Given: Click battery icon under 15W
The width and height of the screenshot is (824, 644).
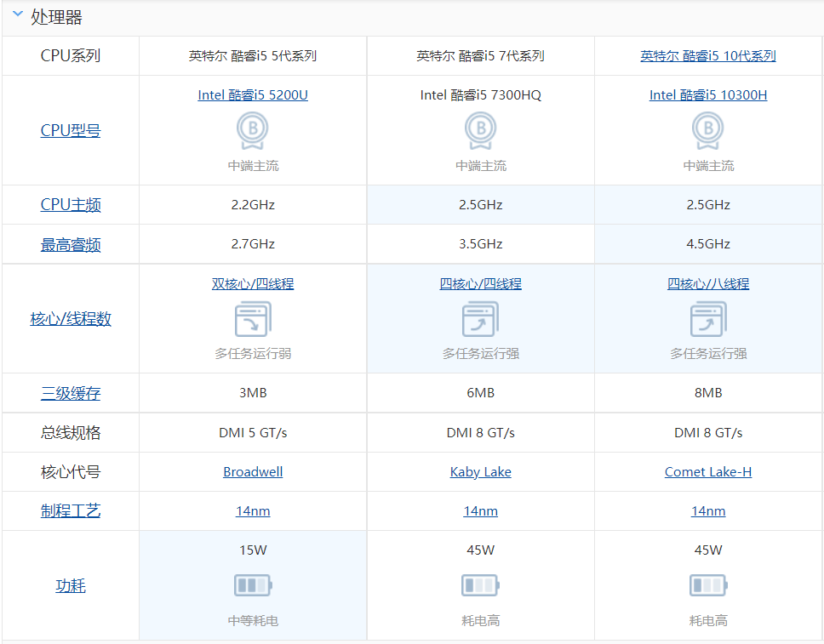Looking at the screenshot, I should click(253, 585).
